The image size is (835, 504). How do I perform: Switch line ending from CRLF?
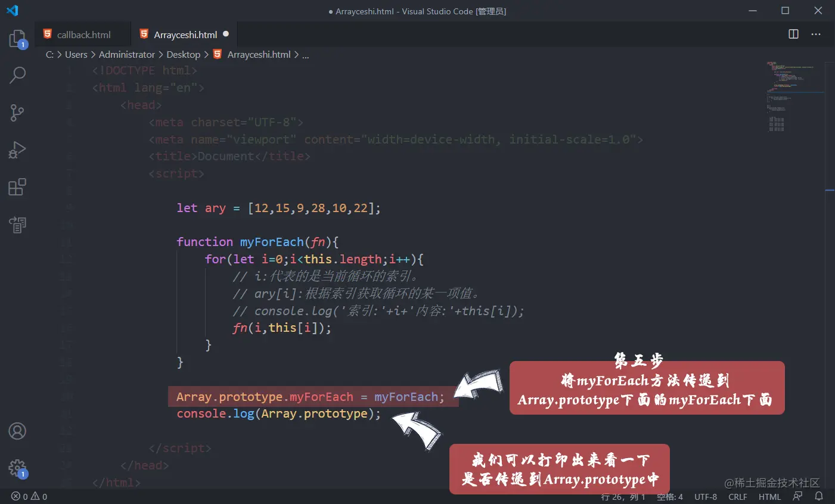click(737, 496)
